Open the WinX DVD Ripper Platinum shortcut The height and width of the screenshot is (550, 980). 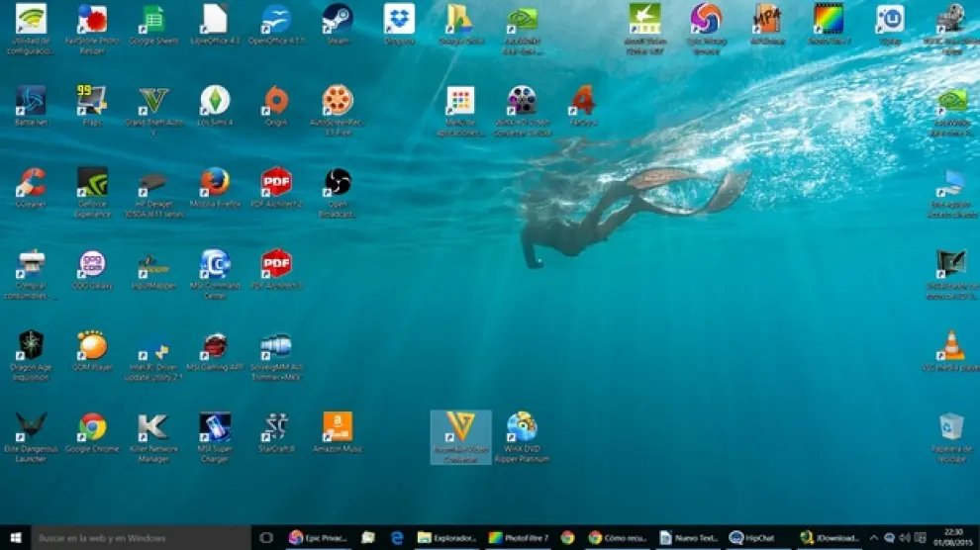522,427
